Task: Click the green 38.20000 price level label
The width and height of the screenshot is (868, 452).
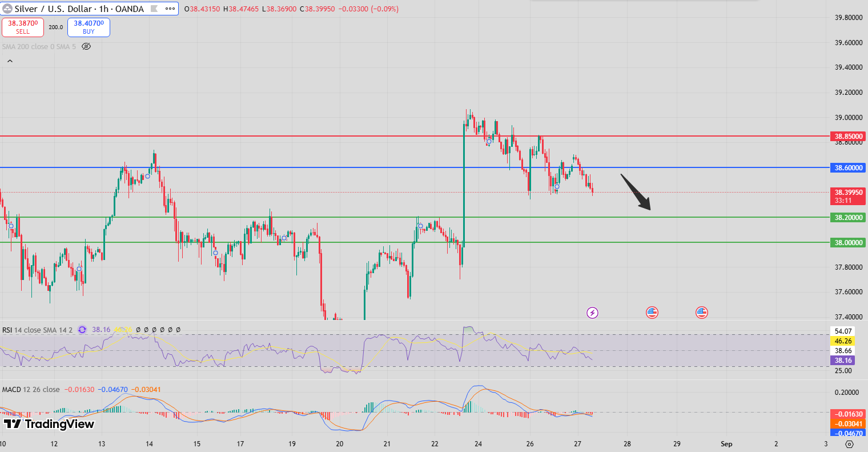Action: pos(849,217)
